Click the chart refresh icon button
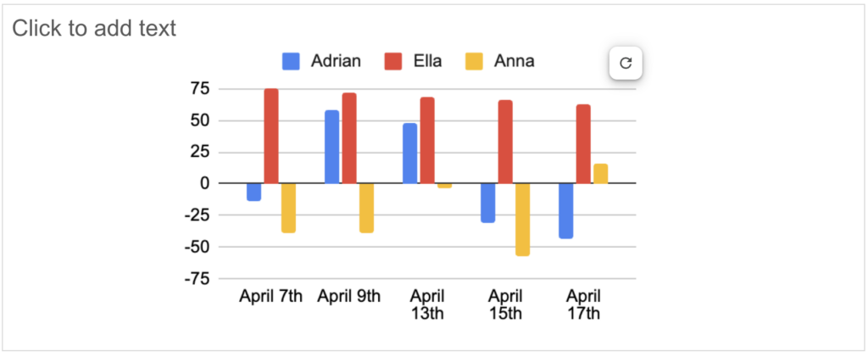The height and width of the screenshot is (357, 868). click(626, 63)
